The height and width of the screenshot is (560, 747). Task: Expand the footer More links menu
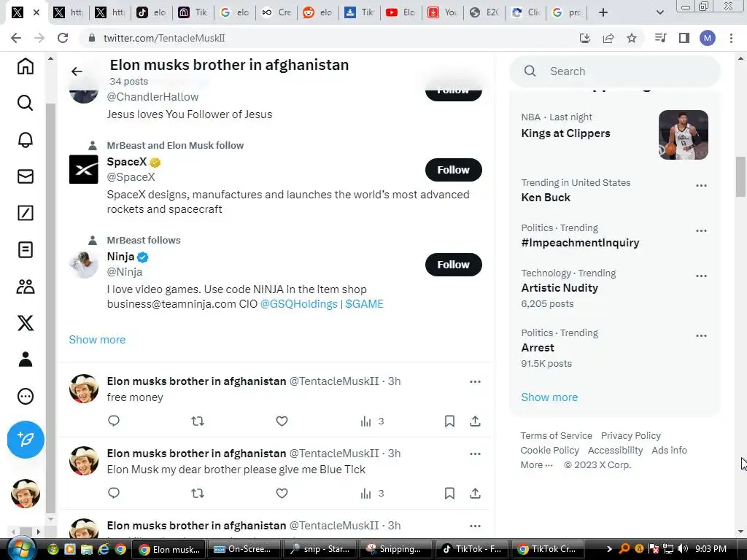click(x=536, y=464)
